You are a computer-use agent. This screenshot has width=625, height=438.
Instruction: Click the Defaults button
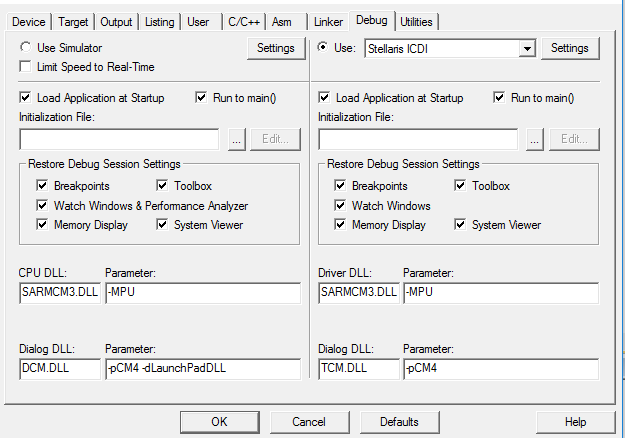399,422
